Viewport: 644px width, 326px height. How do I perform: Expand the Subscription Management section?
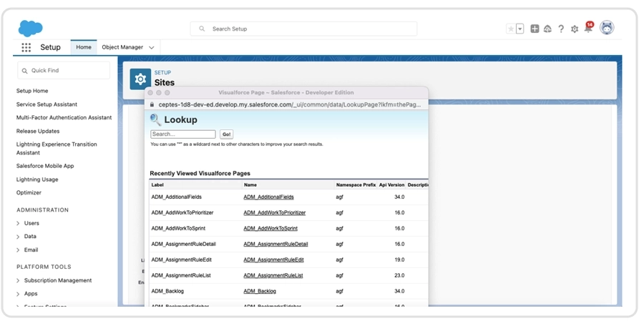point(18,280)
